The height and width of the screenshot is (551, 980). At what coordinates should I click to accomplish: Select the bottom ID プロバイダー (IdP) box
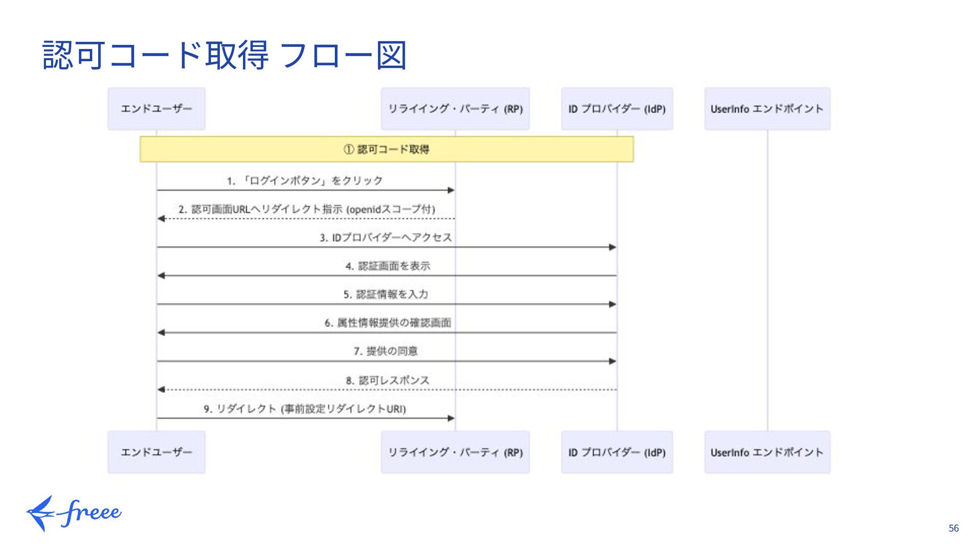coord(617,452)
